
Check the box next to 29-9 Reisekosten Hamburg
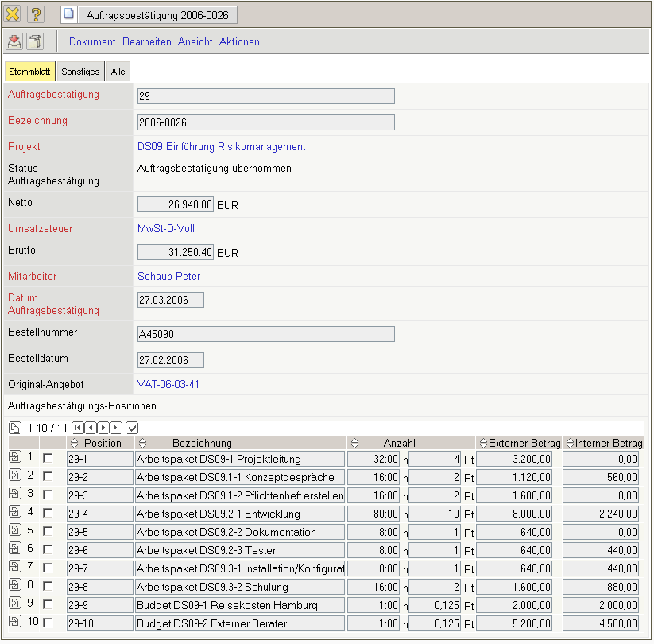[x=48, y=605]
